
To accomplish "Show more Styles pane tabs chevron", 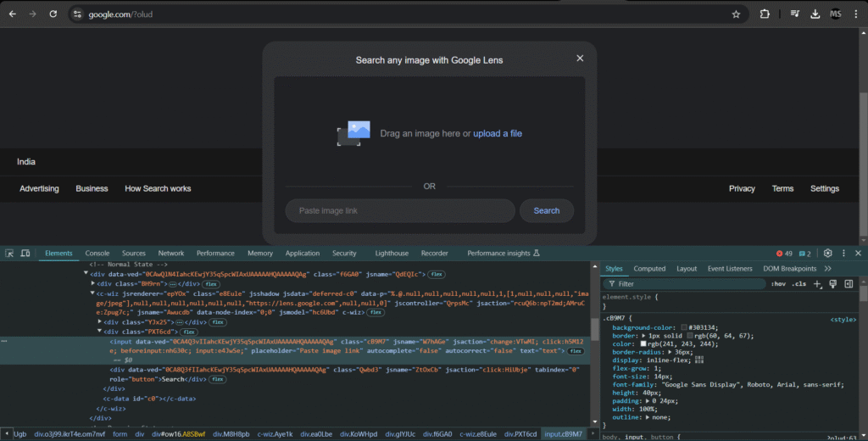I will click(827, 269).
